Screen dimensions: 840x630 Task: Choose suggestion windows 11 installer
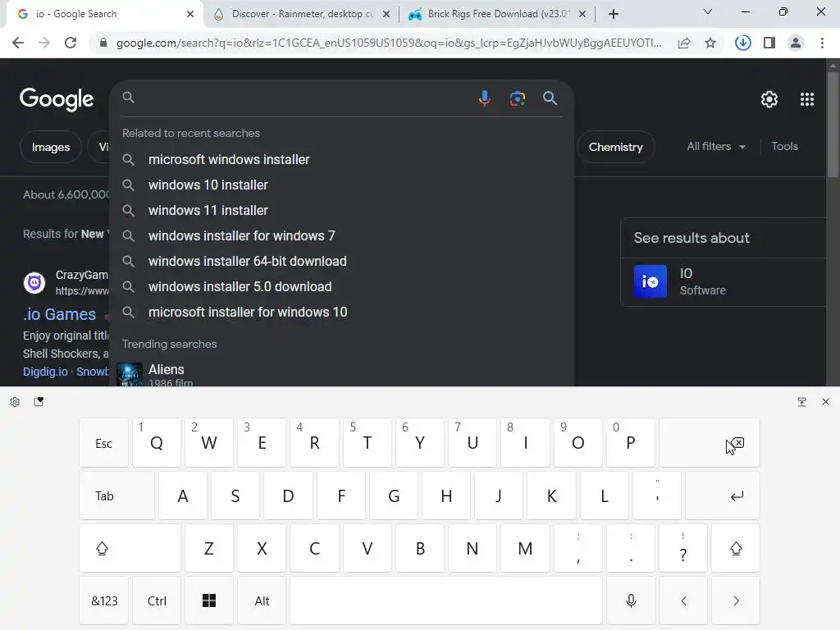[341, 210]
